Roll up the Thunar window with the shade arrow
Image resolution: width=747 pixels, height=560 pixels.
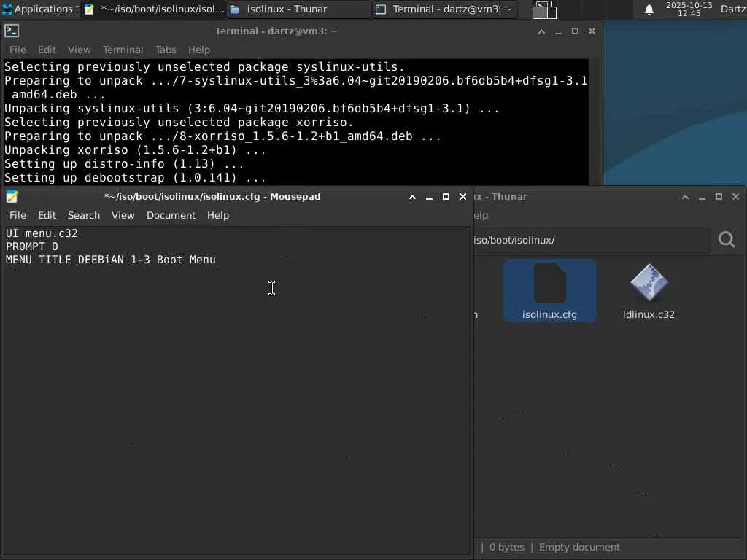pyautogui.click(x=685, y=197)
